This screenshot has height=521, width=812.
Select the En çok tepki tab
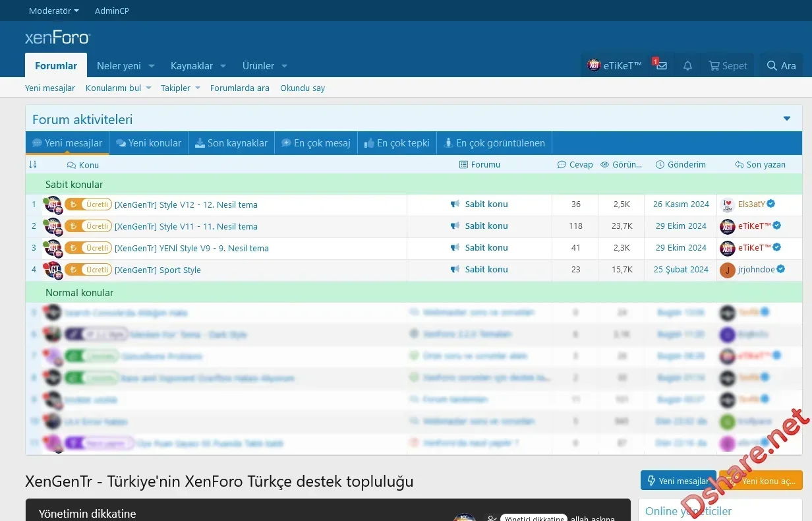point(397,142)
